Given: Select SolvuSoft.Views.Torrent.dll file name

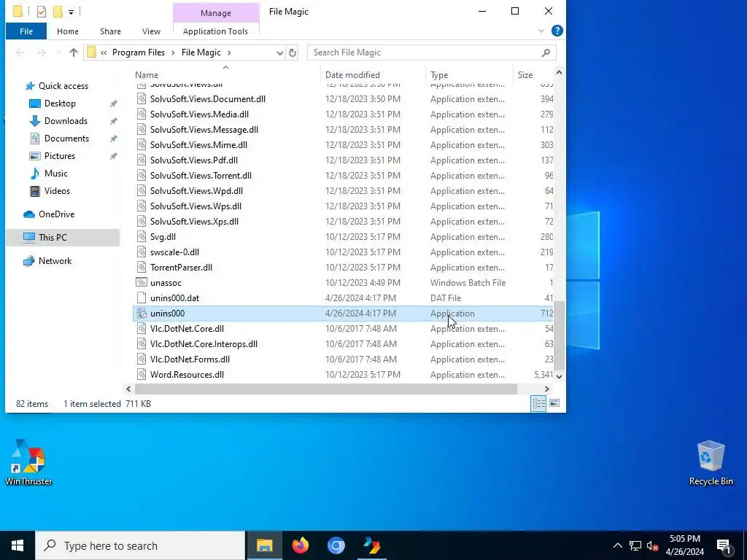Looking at the screenshot, I should click(201, 175).
